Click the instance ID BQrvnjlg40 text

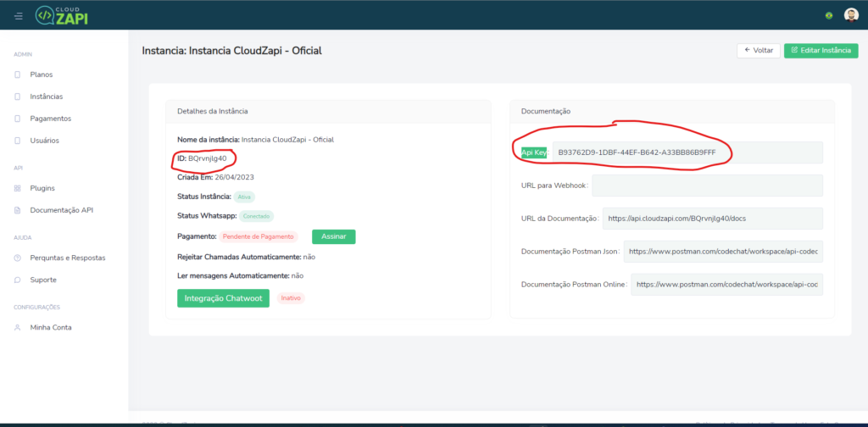tap(208, 158)
